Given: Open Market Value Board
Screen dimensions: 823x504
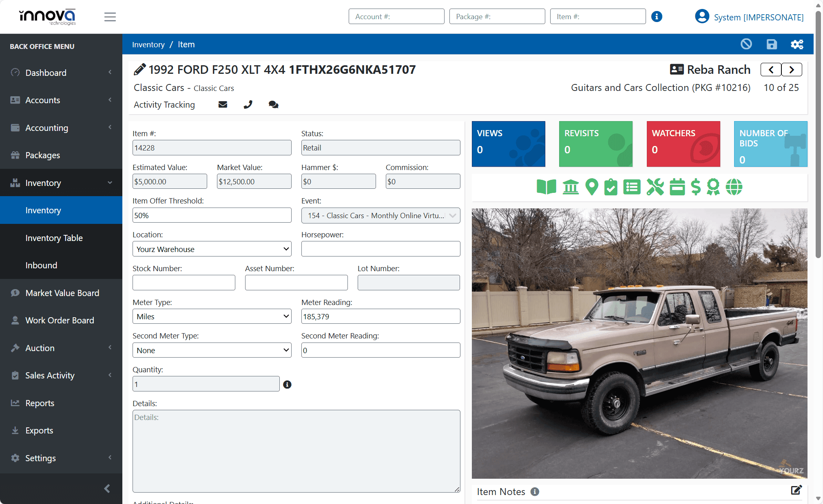Looking at the screenshot, I should point(61,293).
